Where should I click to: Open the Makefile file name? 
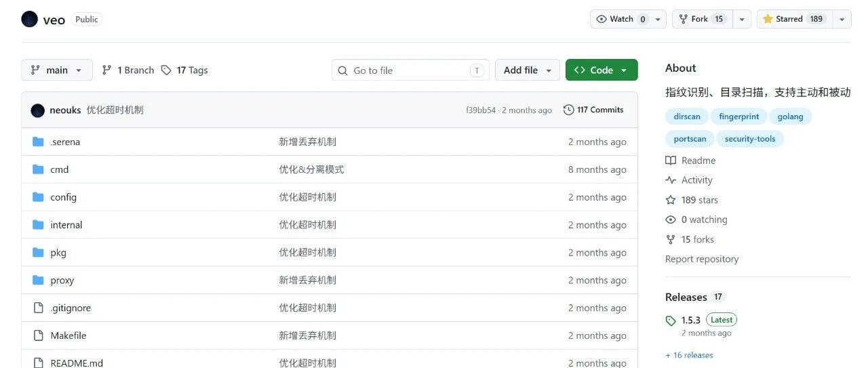pyautogui.click(x=68, y=335)
